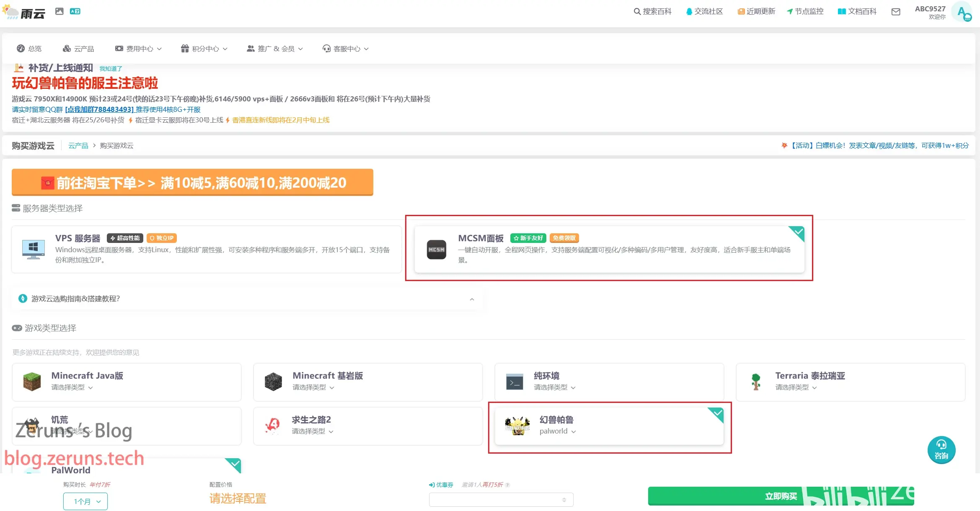Open Minecraft 基岩版 type dropdown

click(313, 387)
